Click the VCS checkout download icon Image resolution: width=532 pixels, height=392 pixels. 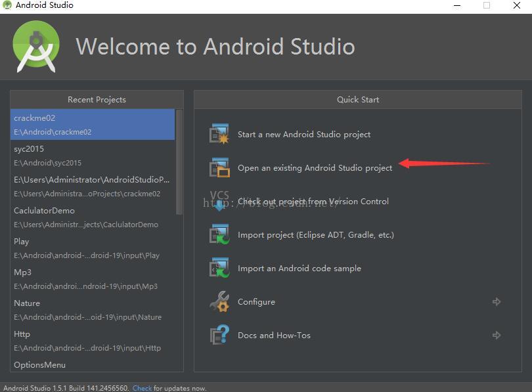(219, 201)
